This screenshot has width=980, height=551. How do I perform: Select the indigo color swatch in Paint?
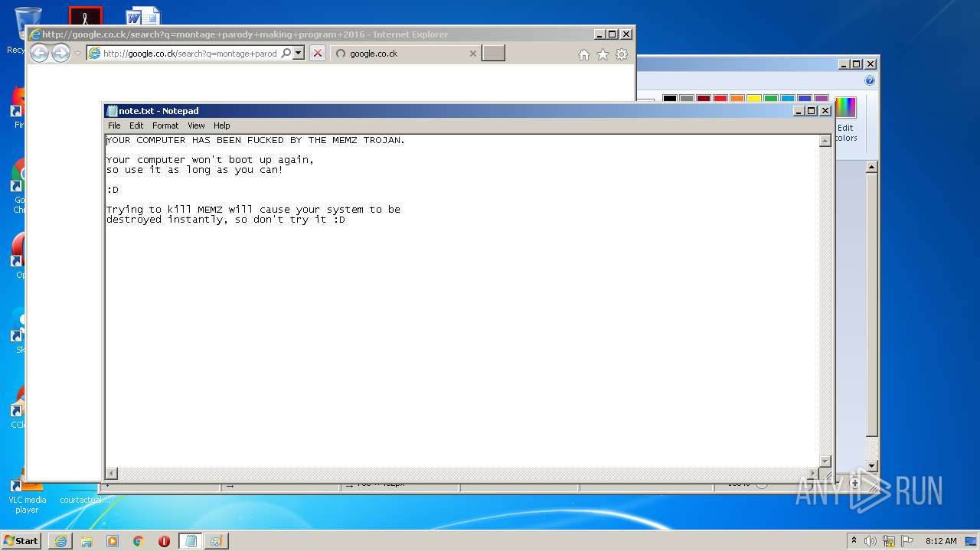tap(805, 99)
